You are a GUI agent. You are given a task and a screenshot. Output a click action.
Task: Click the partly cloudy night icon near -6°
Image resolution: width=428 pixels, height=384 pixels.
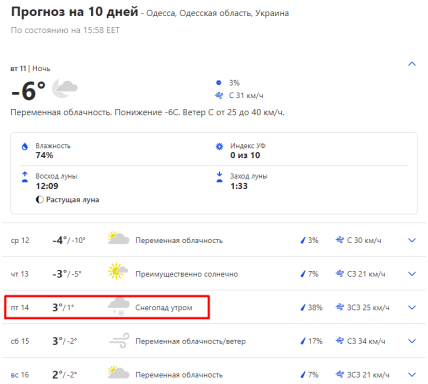point(65,88)
